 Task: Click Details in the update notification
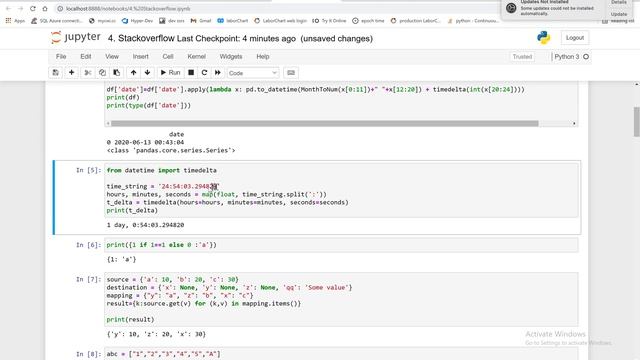(619, 2)
